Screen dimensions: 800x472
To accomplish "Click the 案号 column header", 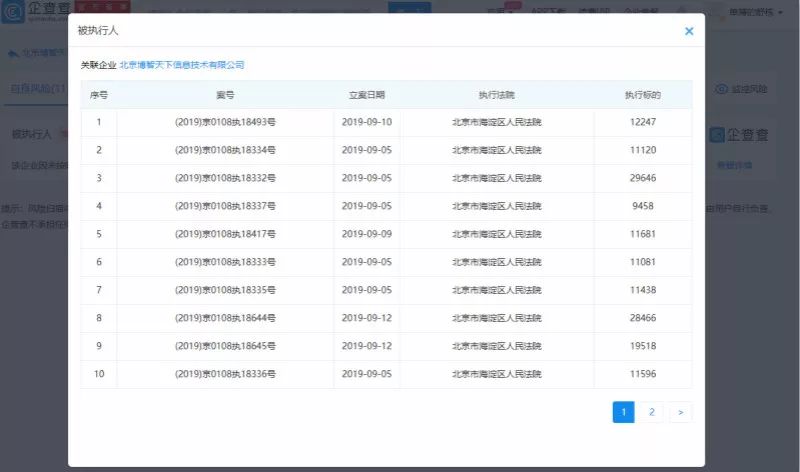I will (225, 95).
